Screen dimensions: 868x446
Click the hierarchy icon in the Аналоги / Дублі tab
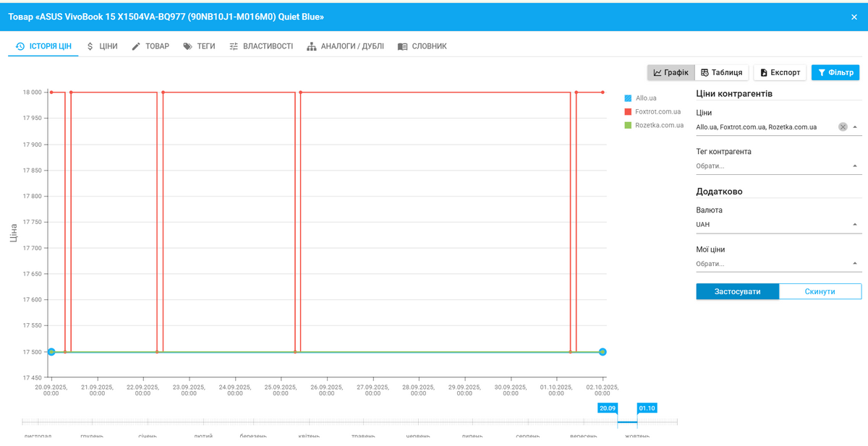(x=312, y=46)
